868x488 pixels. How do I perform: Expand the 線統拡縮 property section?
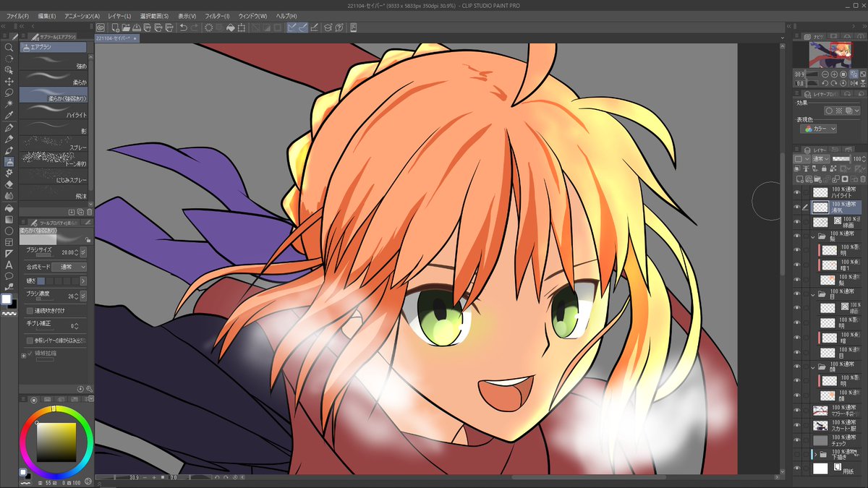[23, 355]
